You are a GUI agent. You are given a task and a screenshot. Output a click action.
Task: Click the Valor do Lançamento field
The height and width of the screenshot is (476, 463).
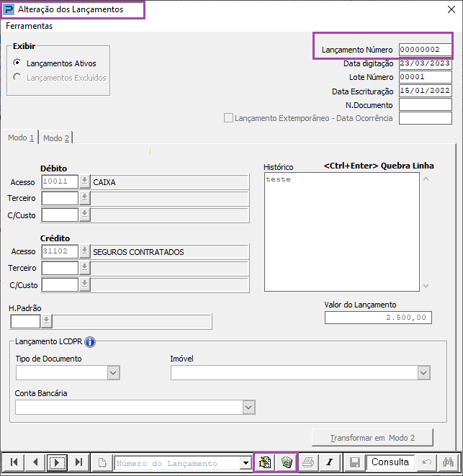tap(378, 318)
